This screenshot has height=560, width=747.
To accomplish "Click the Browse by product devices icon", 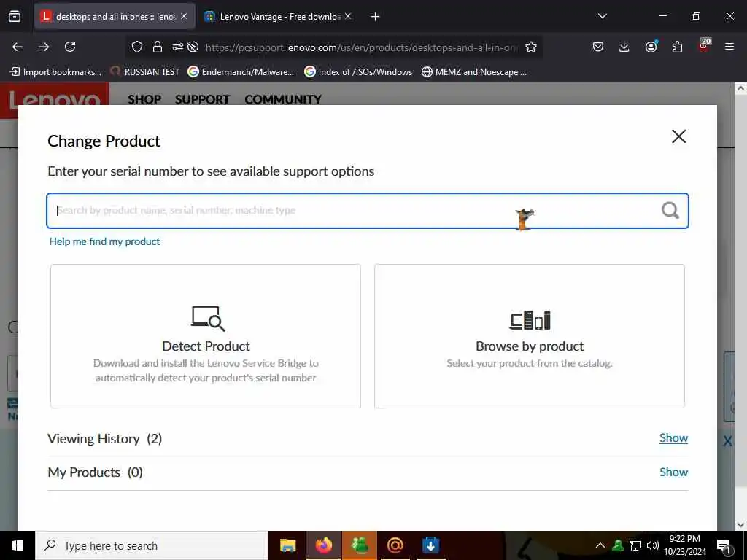I will pyautogui.click(x=530, y=320).
